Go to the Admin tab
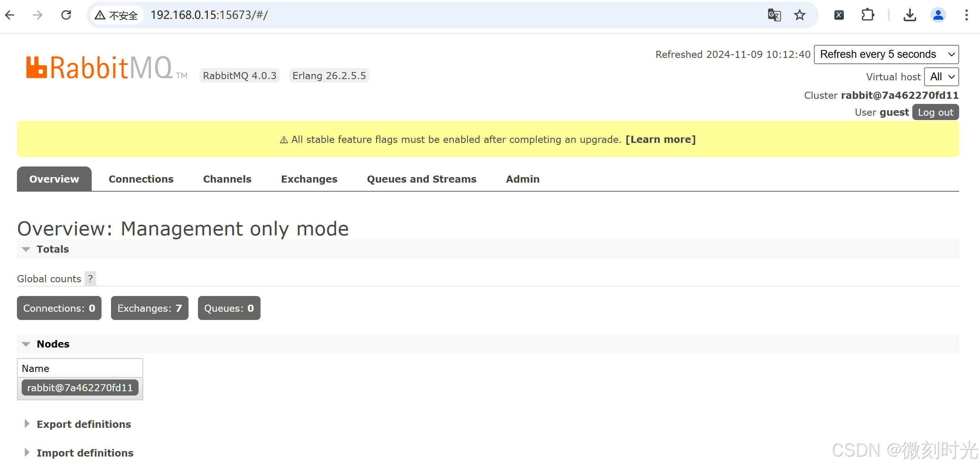The image size is (980, 466). coord(523,179)
